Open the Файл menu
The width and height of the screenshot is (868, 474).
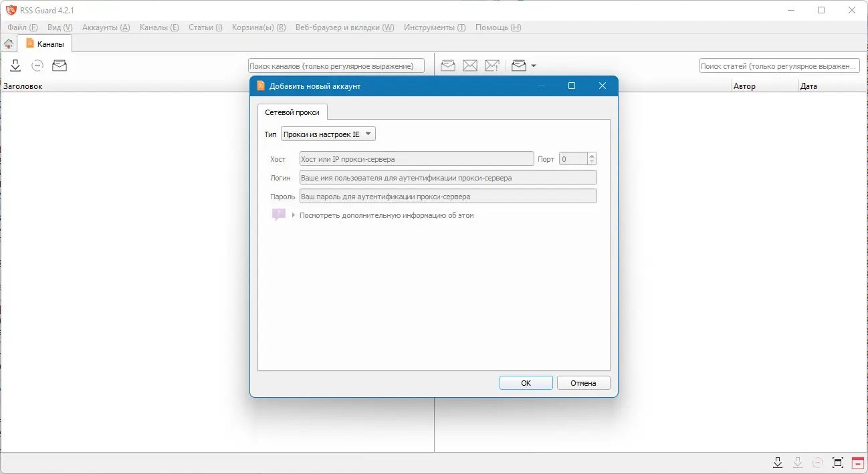(23, 27)
